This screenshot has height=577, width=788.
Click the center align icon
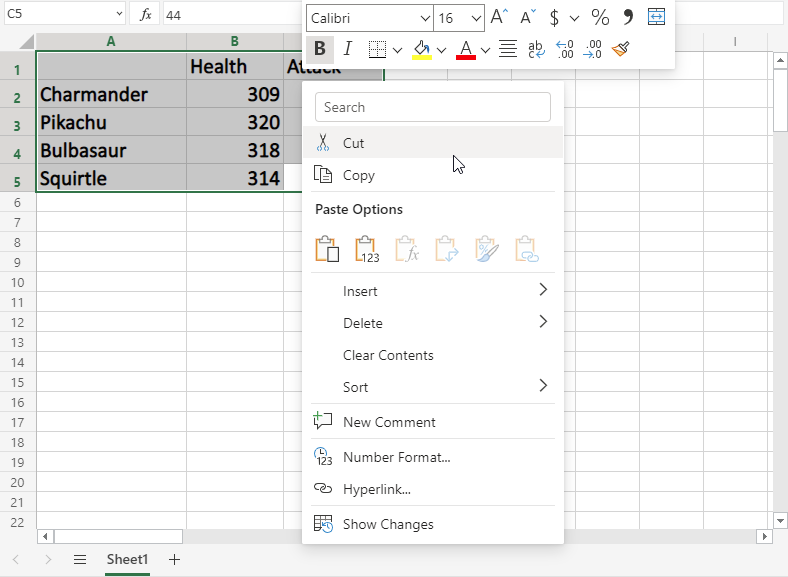[x=507, y=49]
